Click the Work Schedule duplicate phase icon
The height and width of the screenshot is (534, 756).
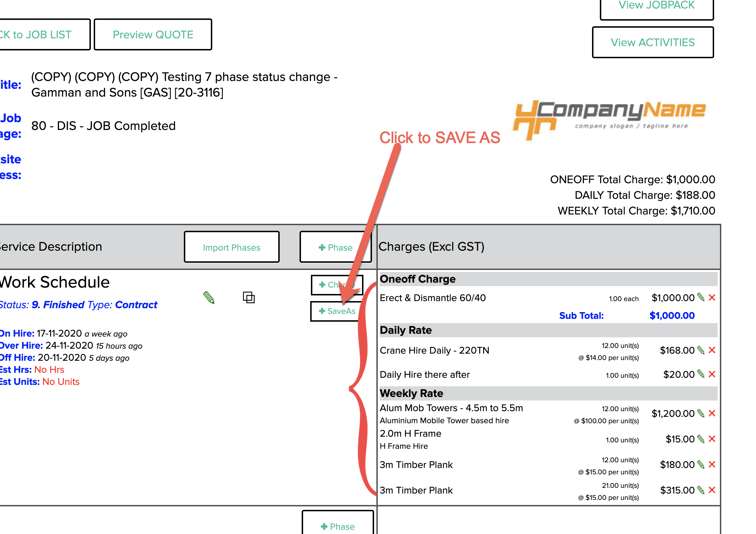(x=248, y=297)
